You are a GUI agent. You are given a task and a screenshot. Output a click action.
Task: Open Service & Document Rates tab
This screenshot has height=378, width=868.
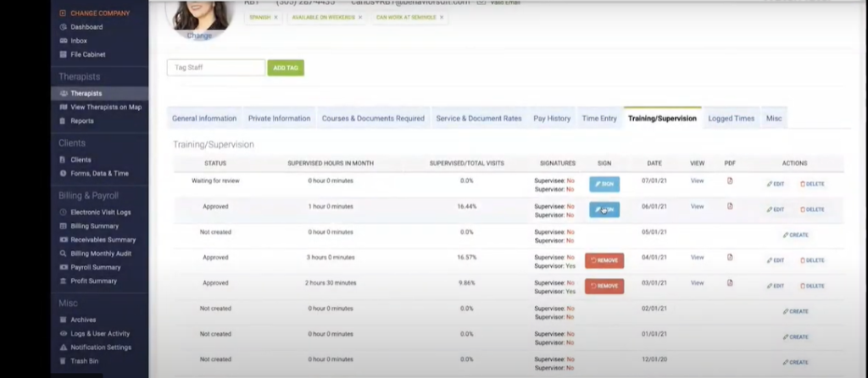(x=479, y=119)
